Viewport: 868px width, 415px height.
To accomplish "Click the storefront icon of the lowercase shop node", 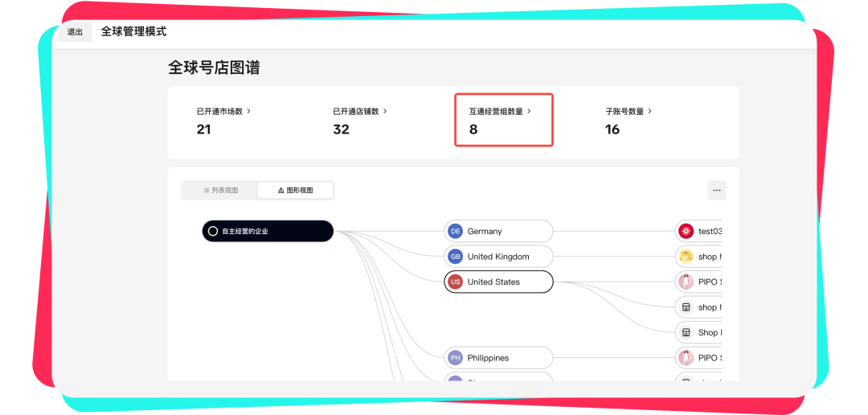I will pos(686,307).
